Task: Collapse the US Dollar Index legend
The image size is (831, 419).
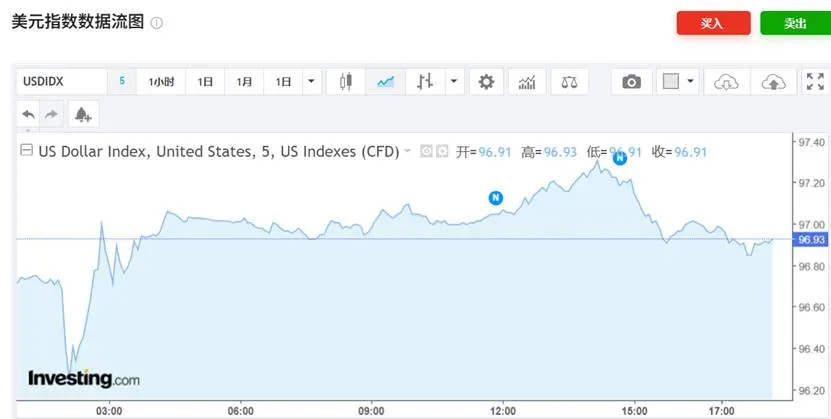Action: [x=26, y=152]
